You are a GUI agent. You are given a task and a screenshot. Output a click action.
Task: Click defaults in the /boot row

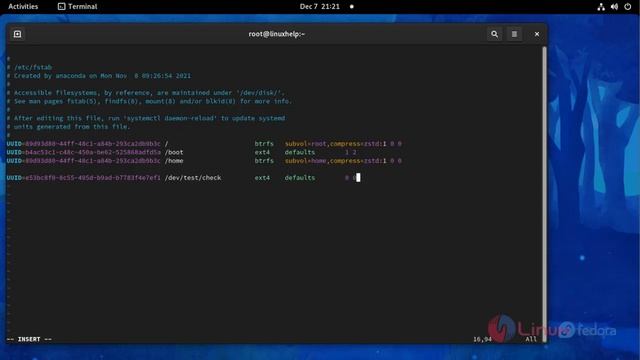click(300, 152)
